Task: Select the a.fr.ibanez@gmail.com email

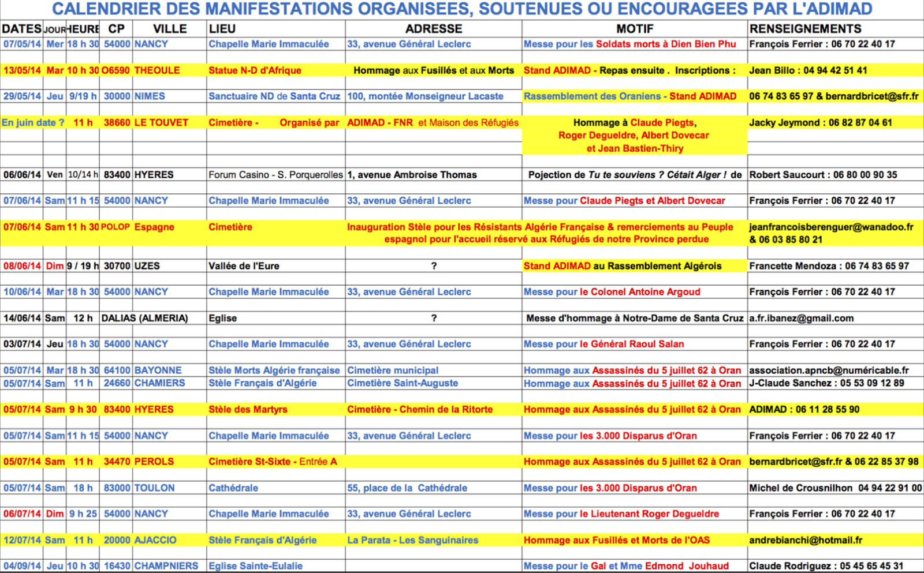Action: point(801,318)
